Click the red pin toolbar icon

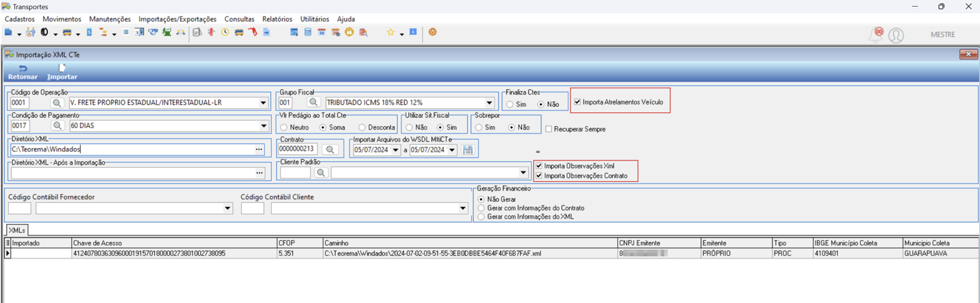coord(211,32)
